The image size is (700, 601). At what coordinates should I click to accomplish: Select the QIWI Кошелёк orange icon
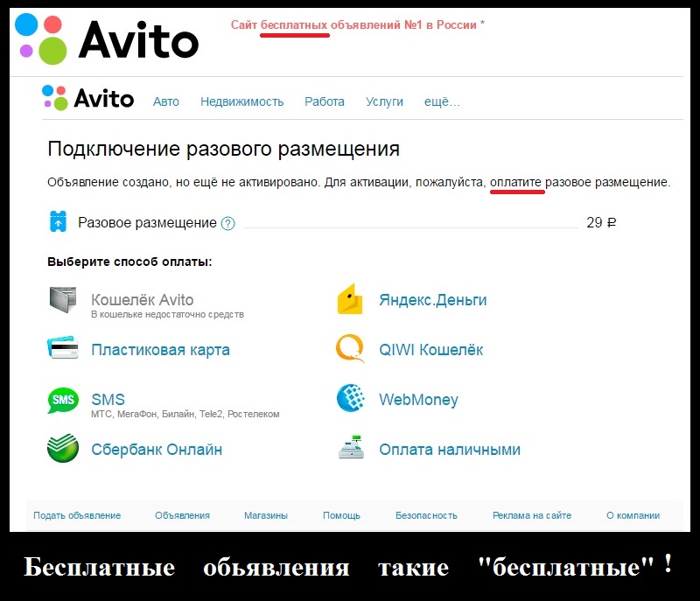pos(350,349)
